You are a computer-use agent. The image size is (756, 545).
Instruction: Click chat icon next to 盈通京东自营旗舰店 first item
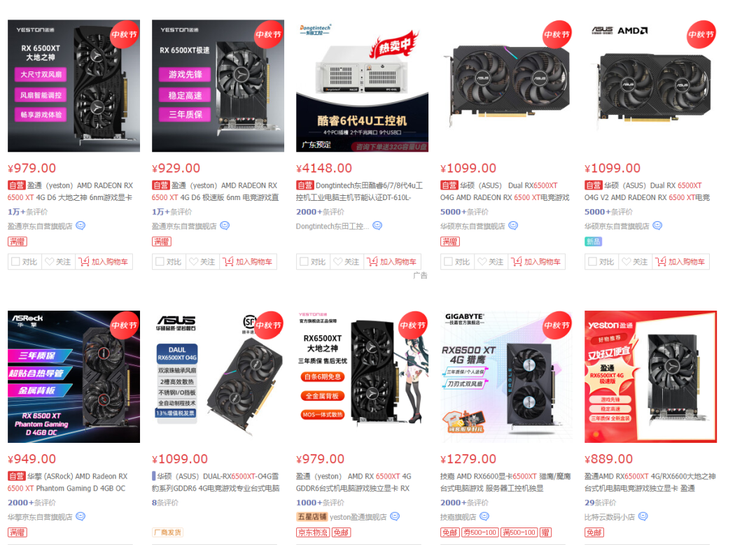[x=80, y=225]
